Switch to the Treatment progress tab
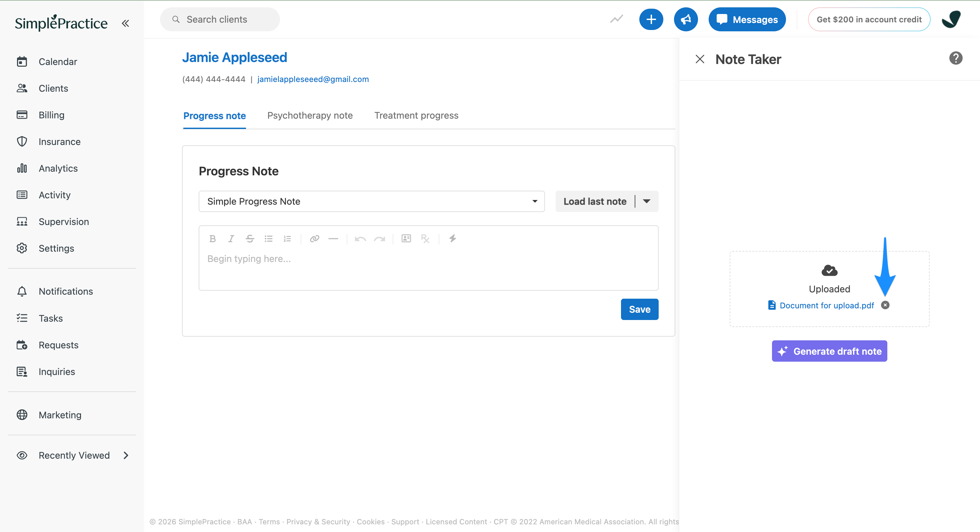The height and width of the screenshot is (532, 980). 416,115
